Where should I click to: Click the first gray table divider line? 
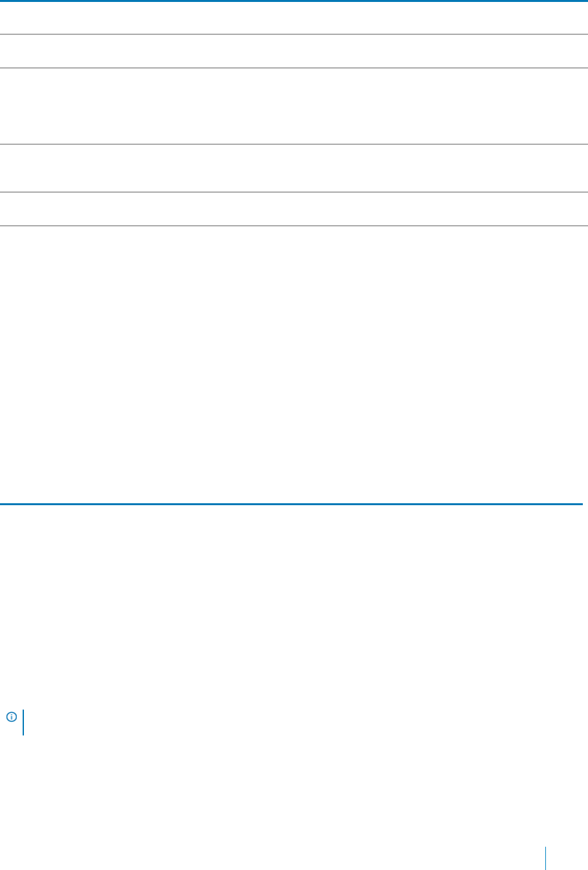[x=294, y=34]
